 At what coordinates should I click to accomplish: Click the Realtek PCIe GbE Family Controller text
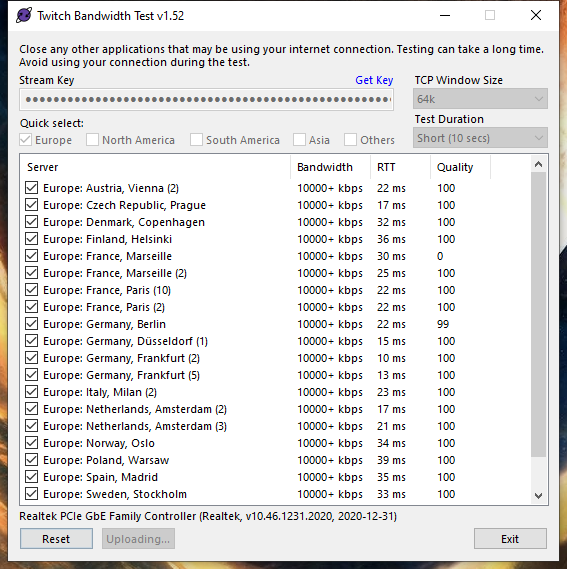(208, 516)
